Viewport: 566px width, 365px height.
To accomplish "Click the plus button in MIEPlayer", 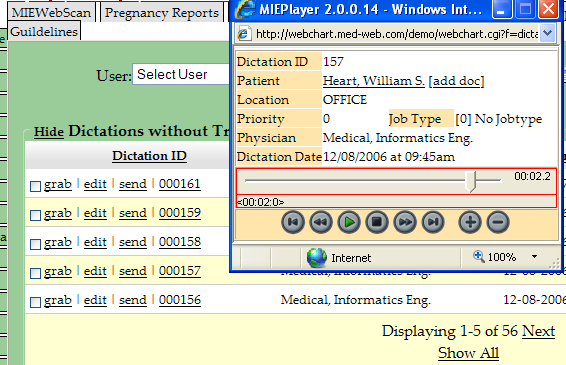I will (470, 222).
